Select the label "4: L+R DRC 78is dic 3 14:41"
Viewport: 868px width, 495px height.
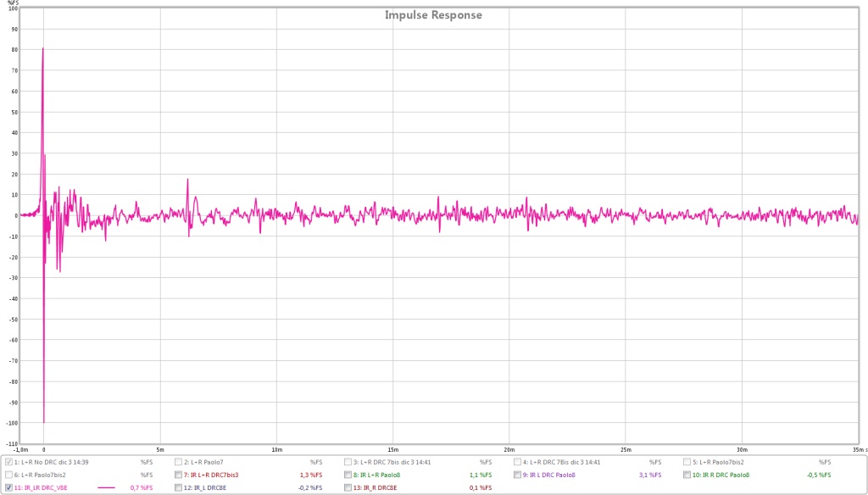[561, 462]
